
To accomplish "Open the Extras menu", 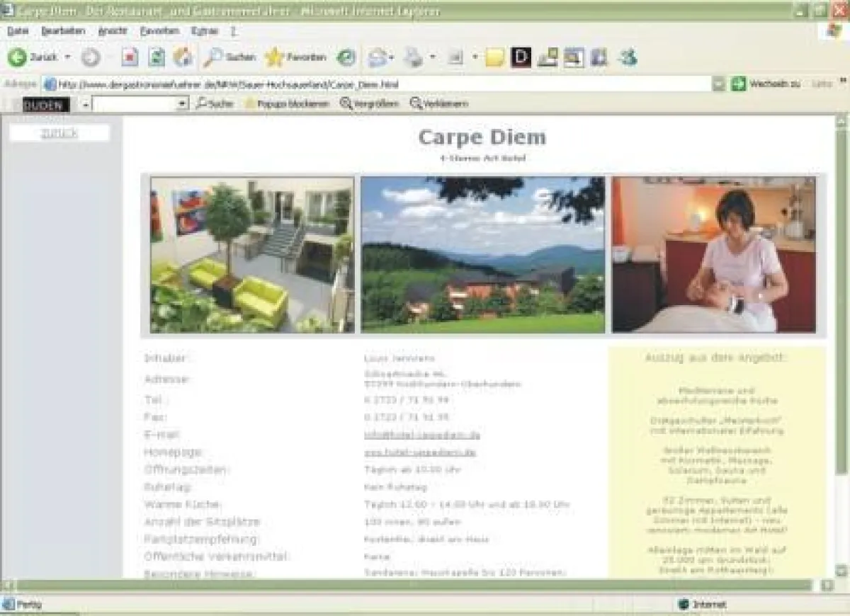I will (205, 31).
